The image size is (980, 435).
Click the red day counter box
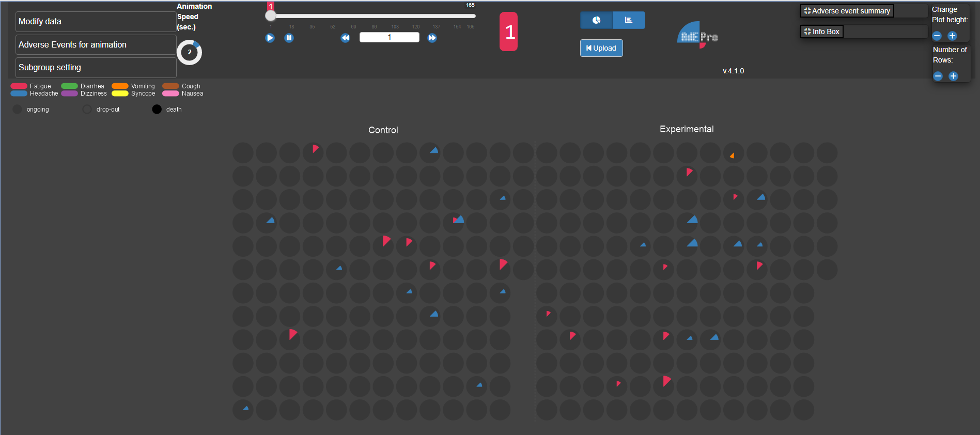point(509,32)
